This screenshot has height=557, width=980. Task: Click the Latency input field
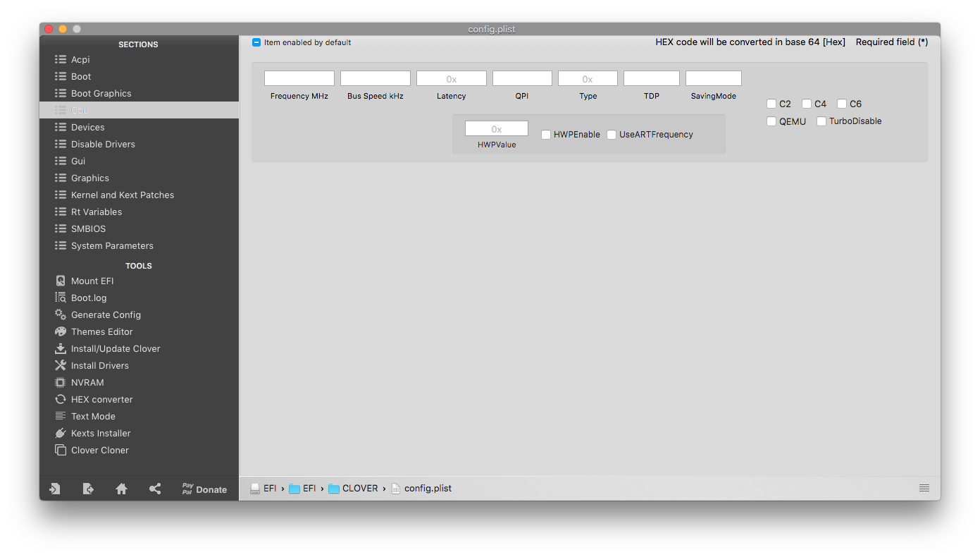(x=452, y=78)
